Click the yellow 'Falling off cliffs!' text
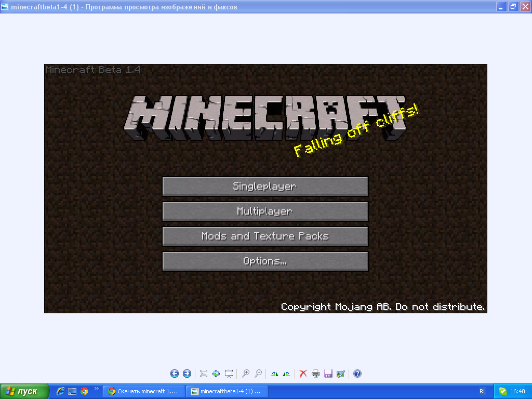The width and height of the screenshot is (532, 399). pos(356,130)
